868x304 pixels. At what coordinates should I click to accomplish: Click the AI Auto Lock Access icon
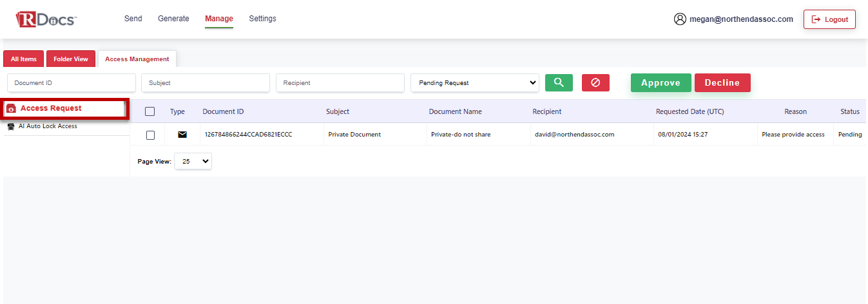pos(11,126)
